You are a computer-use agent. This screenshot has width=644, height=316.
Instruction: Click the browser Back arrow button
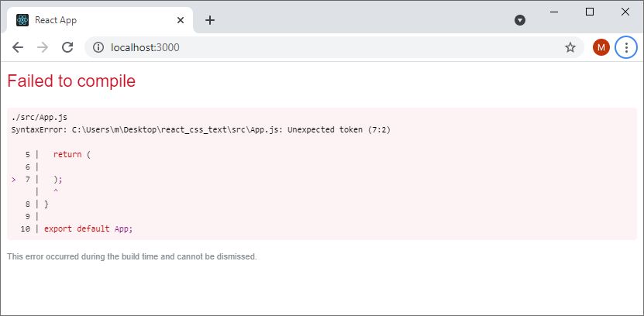[18, 47]
